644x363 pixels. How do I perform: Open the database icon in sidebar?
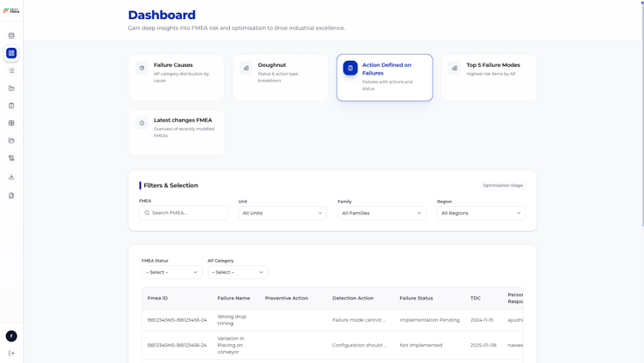click(11, 36)
